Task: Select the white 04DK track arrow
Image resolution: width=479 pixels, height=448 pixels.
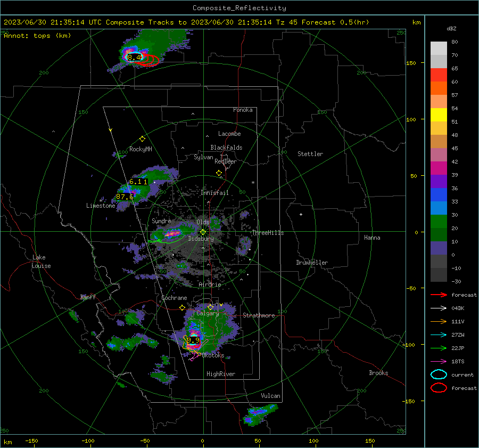Action: coord(439,308)
